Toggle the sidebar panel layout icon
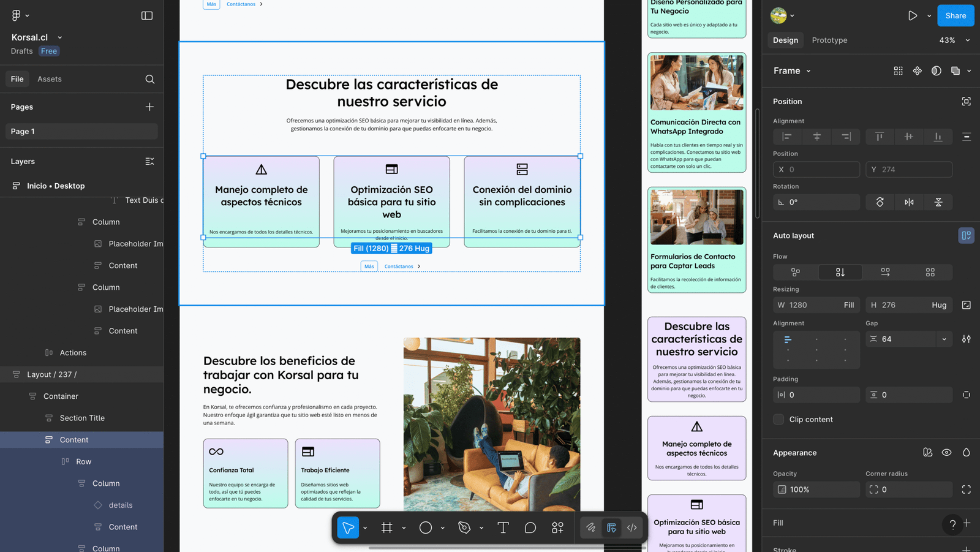This screenshot has width=980, height=552. coord(147,15)
